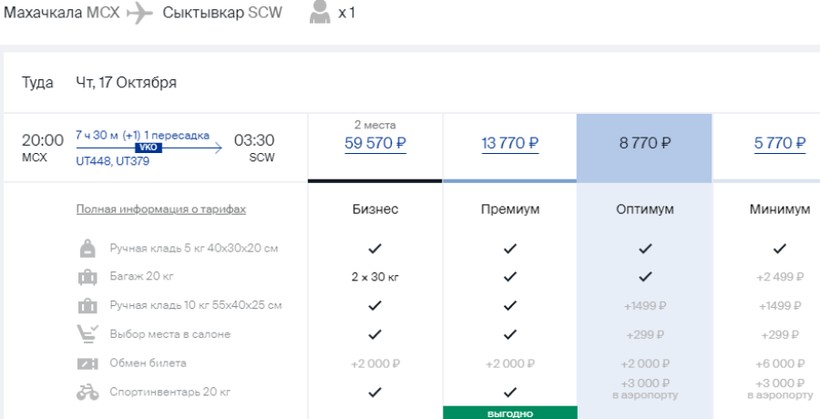The height and width of the screenshot is (419, 820).
Task: Open the 'Полная информация о тарифах' link
Action: click(x=161, y=209)
